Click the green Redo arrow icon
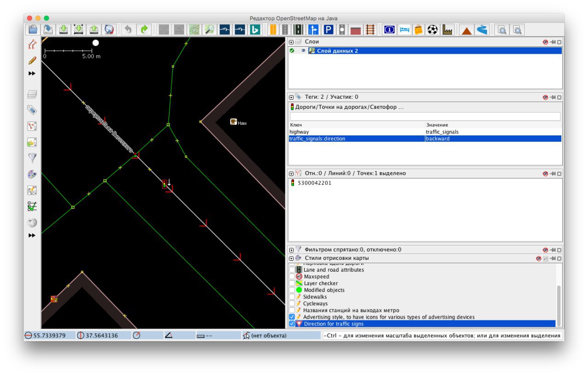Viewport: 588px width, 375px height. coord(144,29)
